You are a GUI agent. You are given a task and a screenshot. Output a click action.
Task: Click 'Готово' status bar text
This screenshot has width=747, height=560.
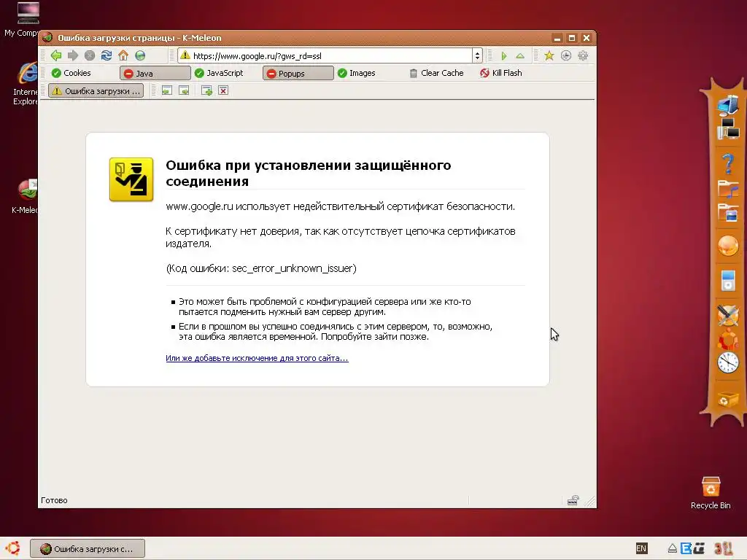(54, 500)
